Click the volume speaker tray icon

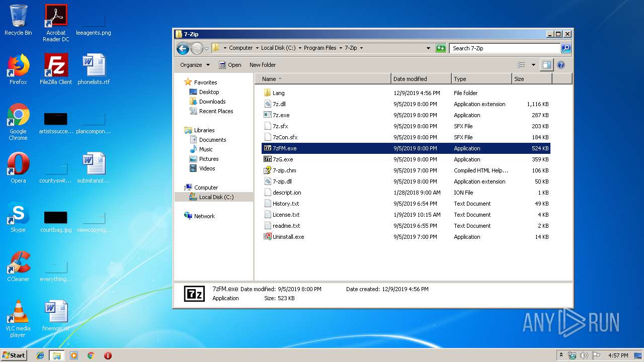[584, 355]
